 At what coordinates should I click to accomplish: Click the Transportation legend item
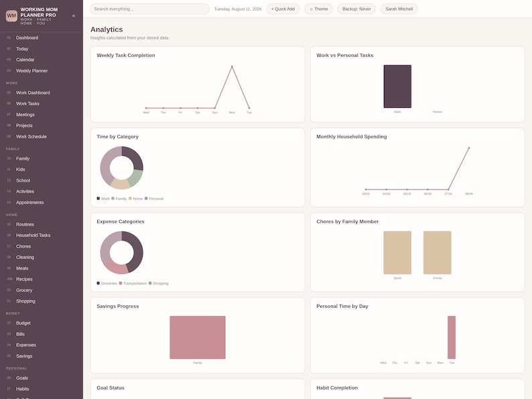pyautogui.click(x=133, y=283)
